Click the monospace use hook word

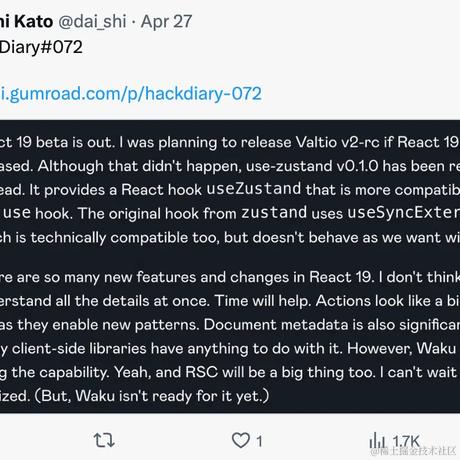click(17, 213)
